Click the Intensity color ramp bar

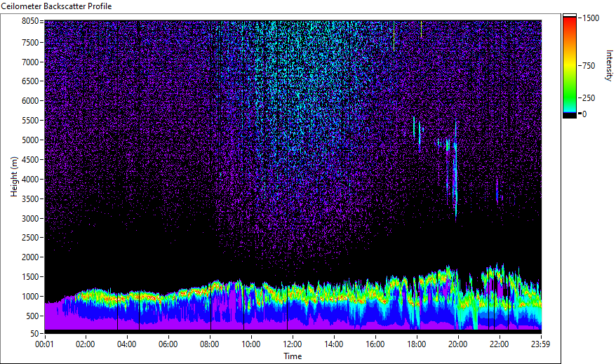tap(569, 66)
